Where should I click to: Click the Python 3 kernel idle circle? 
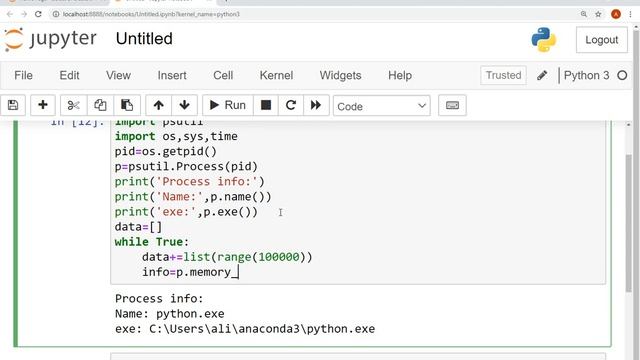622,76
